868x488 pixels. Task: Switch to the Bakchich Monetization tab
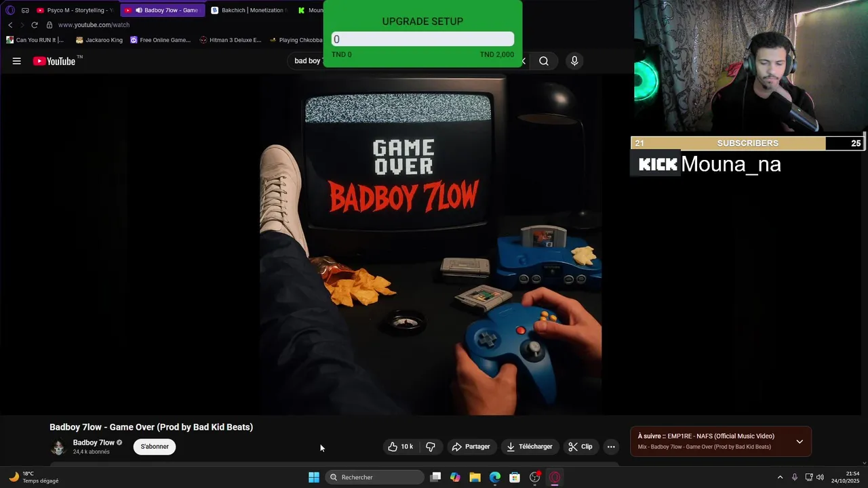click(250, 10)
